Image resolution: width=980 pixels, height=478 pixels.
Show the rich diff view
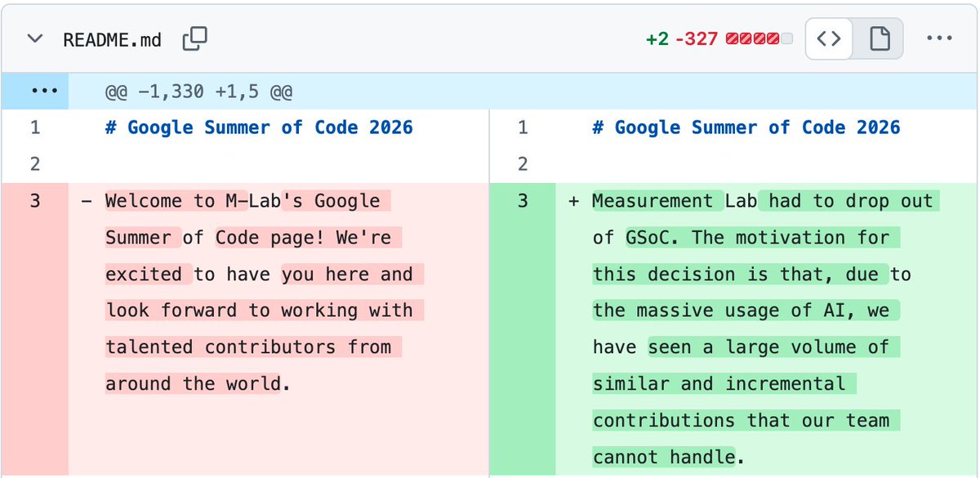[879, 38]
